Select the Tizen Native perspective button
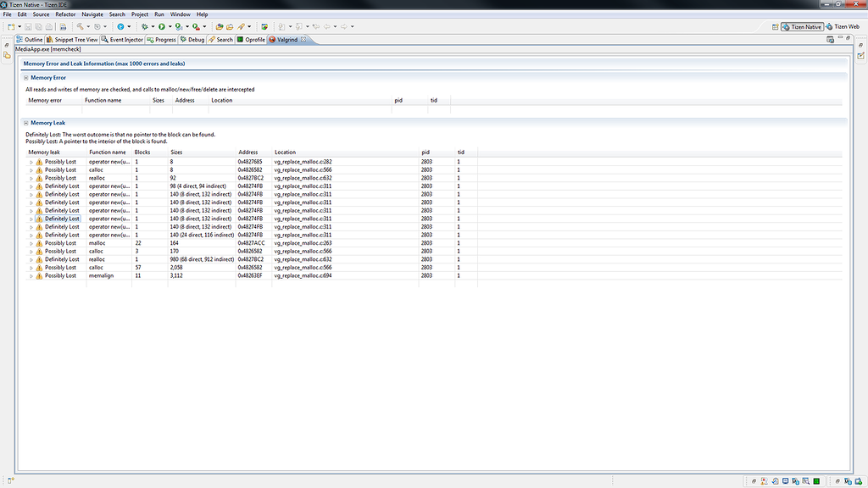868x488 pixels. click(x=802, y=26)
